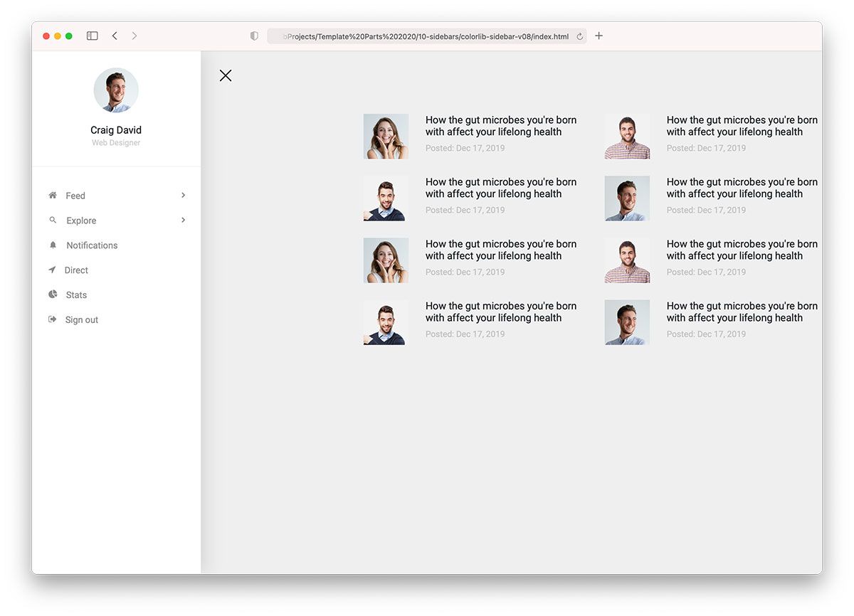Open third-row plaid shirt man thumbnail, right column
Image resolution: width=854 pixels, height=616 pixels.
(x=627, y=260)
